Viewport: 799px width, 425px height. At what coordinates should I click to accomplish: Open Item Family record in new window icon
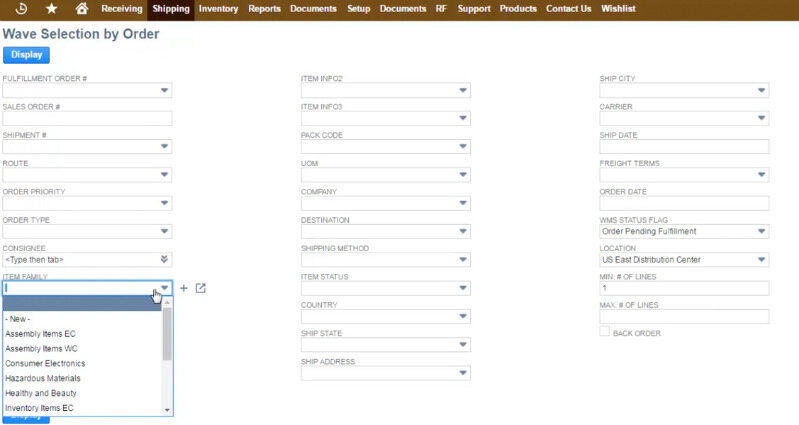coord(200,289)
